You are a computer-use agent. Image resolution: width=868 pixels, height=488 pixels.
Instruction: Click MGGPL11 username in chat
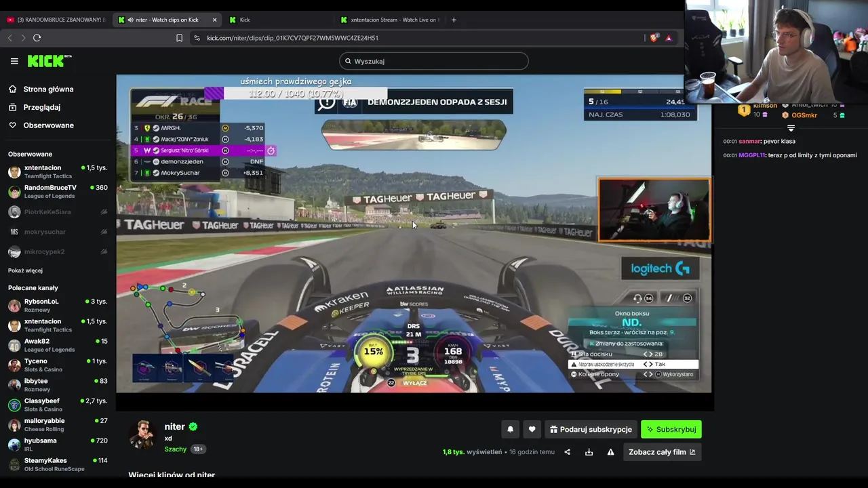(x=752, y=155)
